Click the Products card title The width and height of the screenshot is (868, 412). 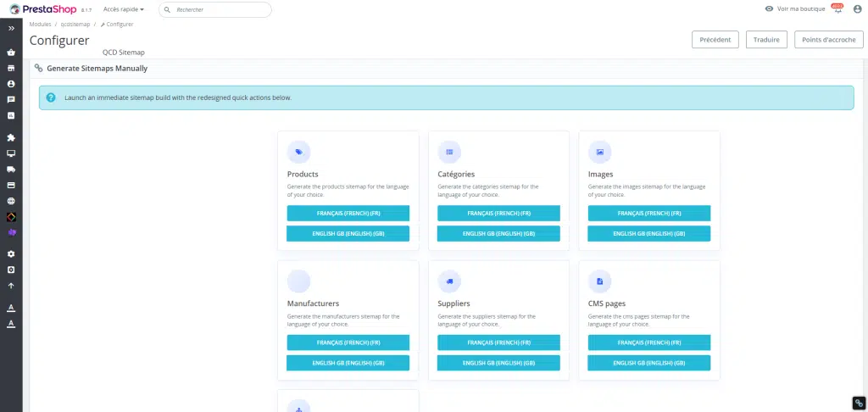click(x=303, y=174)
